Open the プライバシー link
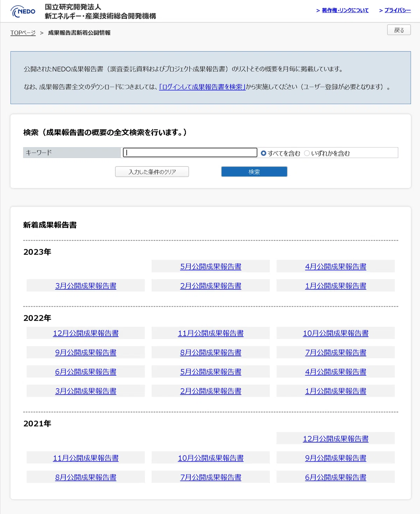This screenshot has height=514, width=420. (x=398, y=11)
